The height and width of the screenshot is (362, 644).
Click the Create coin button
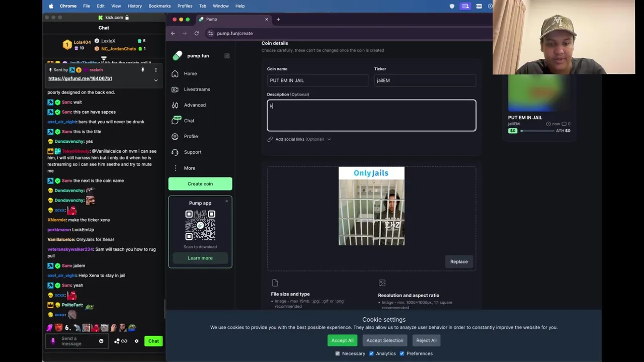(x=200, y=184)
